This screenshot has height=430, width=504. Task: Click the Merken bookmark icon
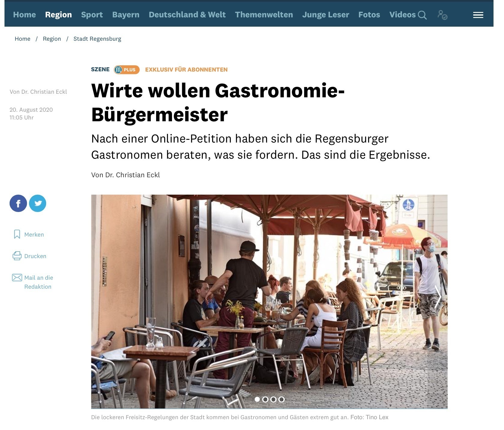tap(17, 234)
